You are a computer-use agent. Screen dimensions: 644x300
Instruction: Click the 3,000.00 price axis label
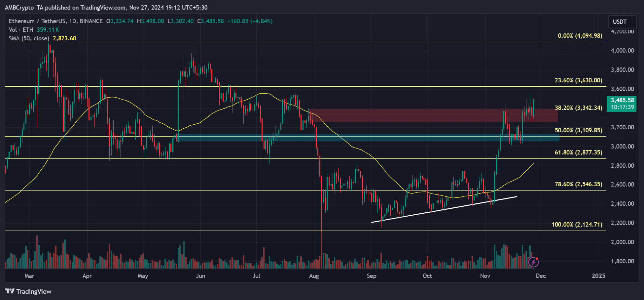pos(623,147)
